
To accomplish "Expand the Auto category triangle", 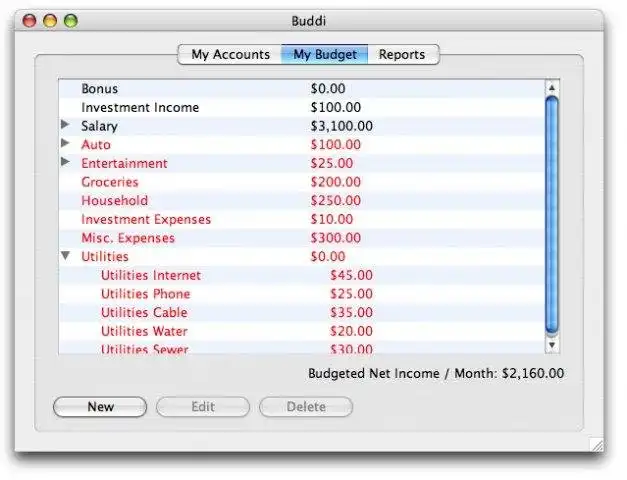I will pos(65,143).
